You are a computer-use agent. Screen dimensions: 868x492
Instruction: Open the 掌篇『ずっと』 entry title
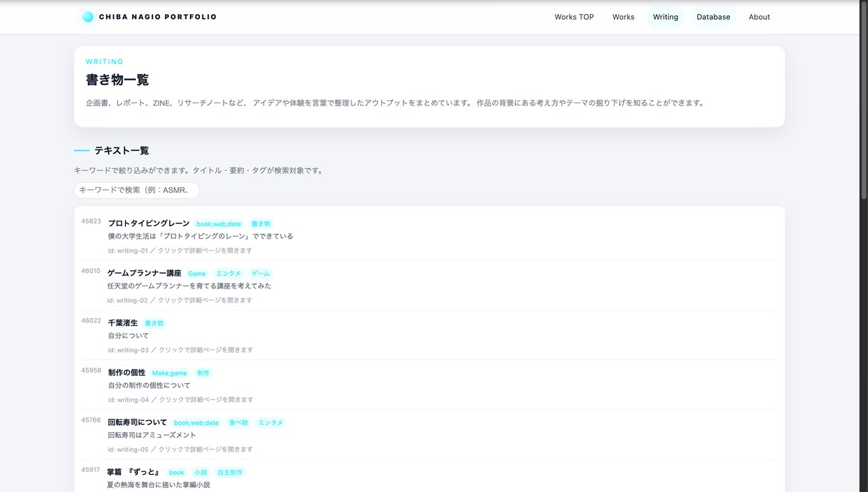pos(134,473)
